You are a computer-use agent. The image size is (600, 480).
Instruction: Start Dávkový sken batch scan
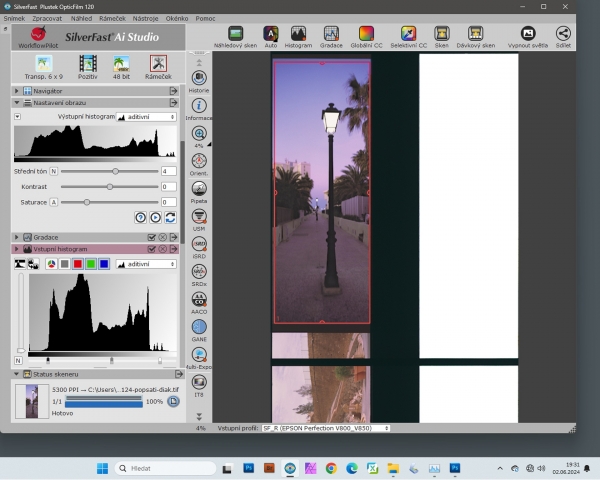pos(475,37)
